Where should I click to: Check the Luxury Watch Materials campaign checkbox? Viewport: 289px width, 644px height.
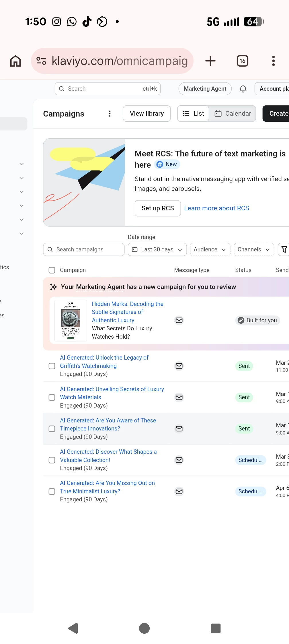(52, 397)
